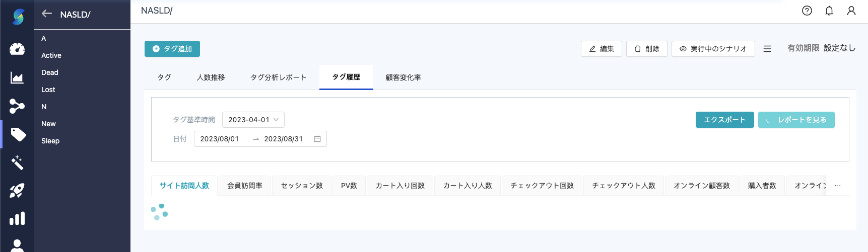868x252 pixels.
Task: Switch to the タグ分析レポート tab
Action: coord(279,77)
